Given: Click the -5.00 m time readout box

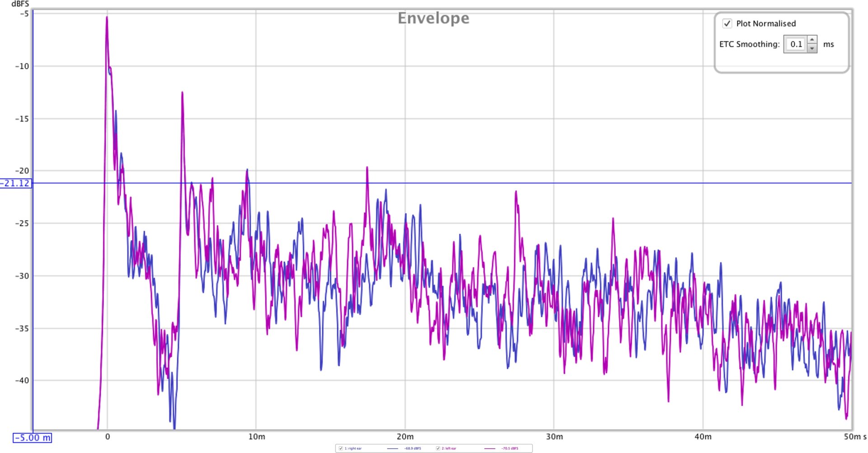Looking at the screenshot, I should (32, 438).
